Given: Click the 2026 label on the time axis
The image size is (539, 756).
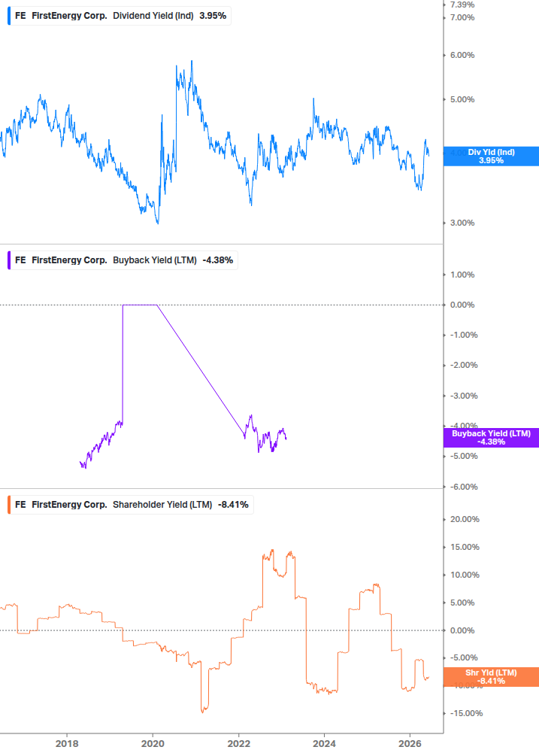Looking at the screenshot, I should 410,743.
